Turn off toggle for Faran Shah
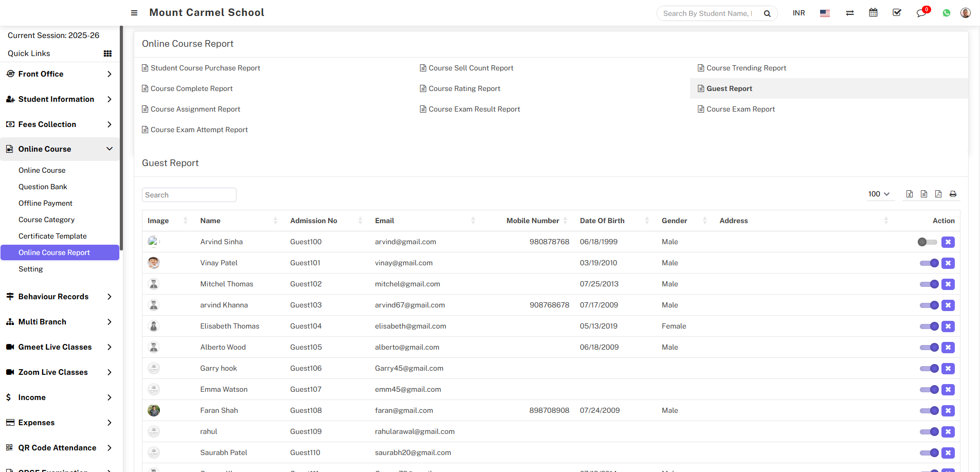Image resolution: width=980 pixels, height=472 pixels. [x=929, y=411]
